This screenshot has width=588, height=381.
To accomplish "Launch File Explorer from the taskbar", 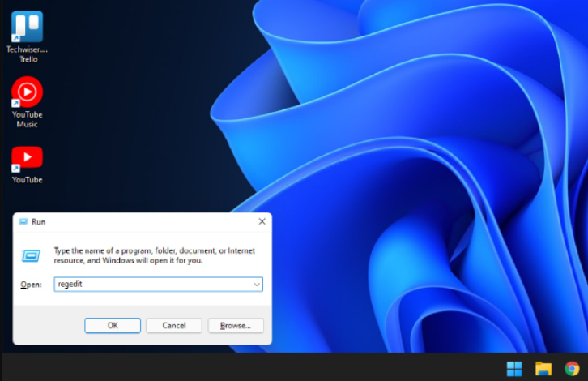I will 543,369.
